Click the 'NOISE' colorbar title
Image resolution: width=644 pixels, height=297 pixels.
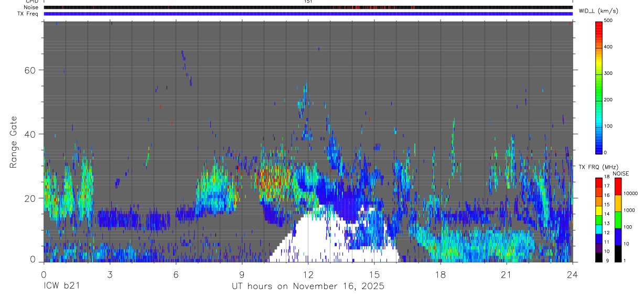click(x=621, y=173)
